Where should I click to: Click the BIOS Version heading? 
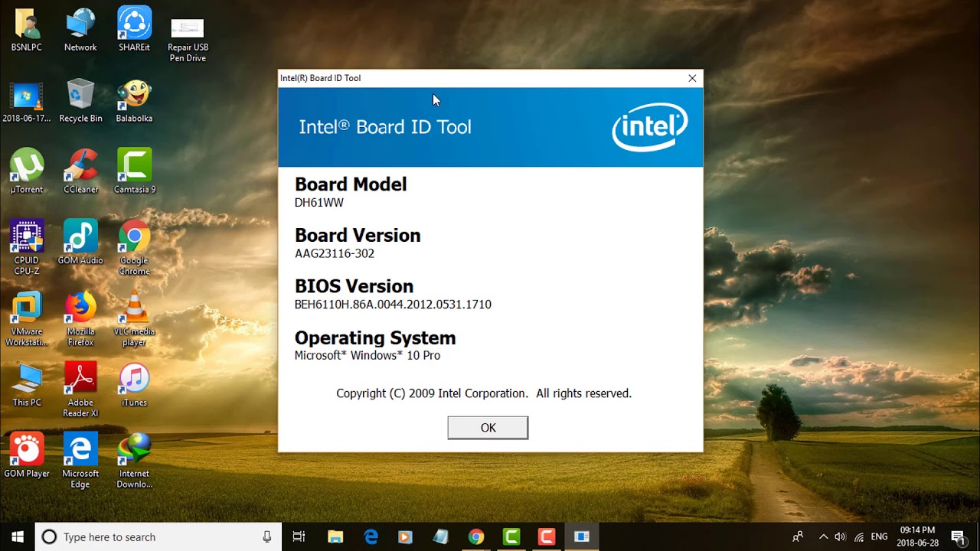[x=354, y=286]
